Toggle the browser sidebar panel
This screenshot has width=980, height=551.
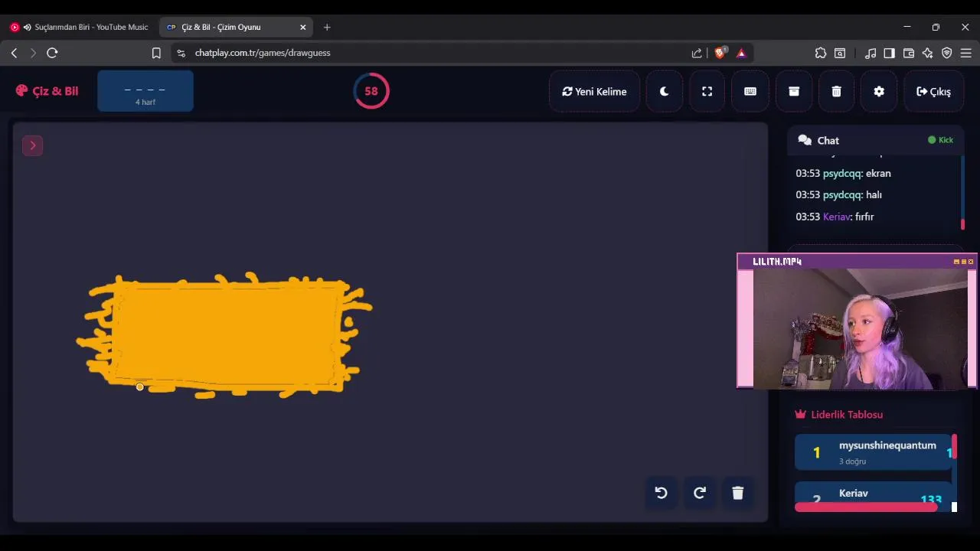pos(890,53)
